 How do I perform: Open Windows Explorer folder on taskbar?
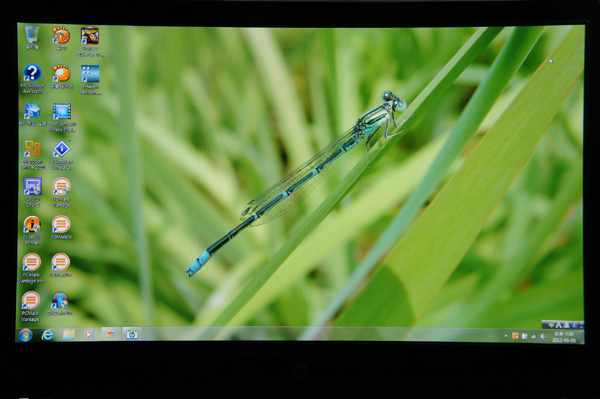[x=69, y=335]
